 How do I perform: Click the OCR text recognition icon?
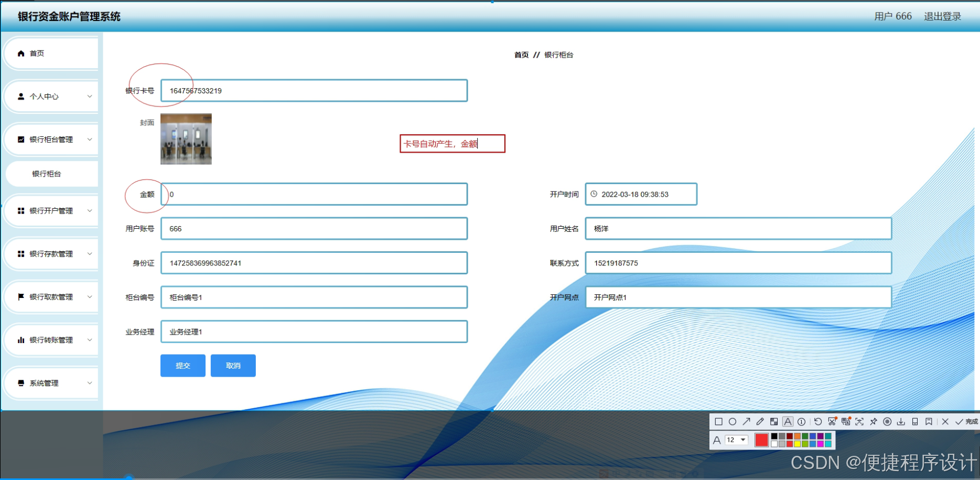[859, 422]
